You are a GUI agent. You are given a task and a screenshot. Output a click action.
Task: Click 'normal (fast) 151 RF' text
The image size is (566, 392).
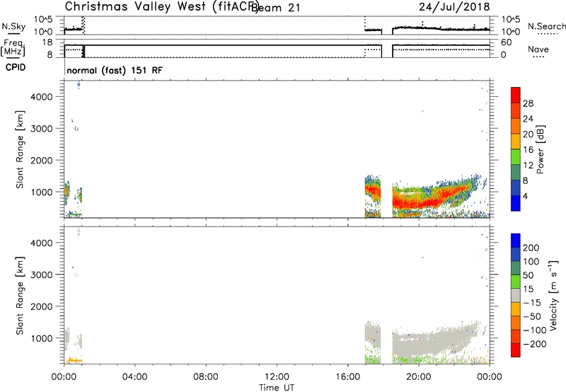[115, 70]
